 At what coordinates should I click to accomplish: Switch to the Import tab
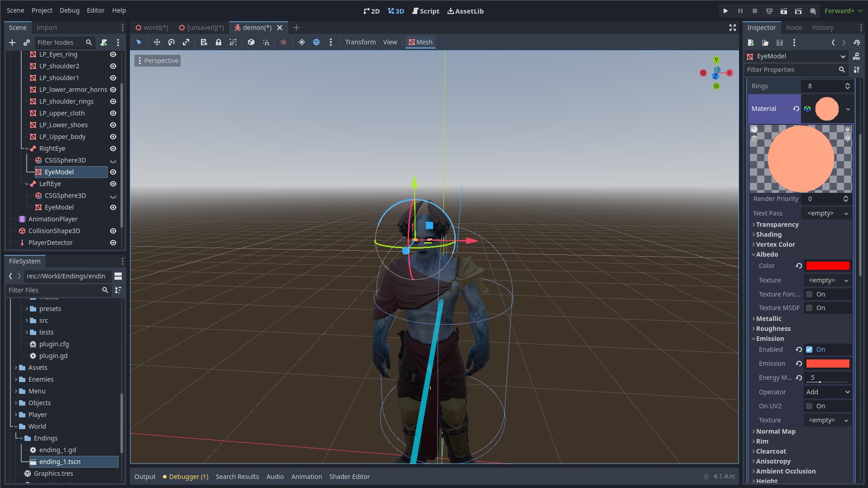[47, 28]
